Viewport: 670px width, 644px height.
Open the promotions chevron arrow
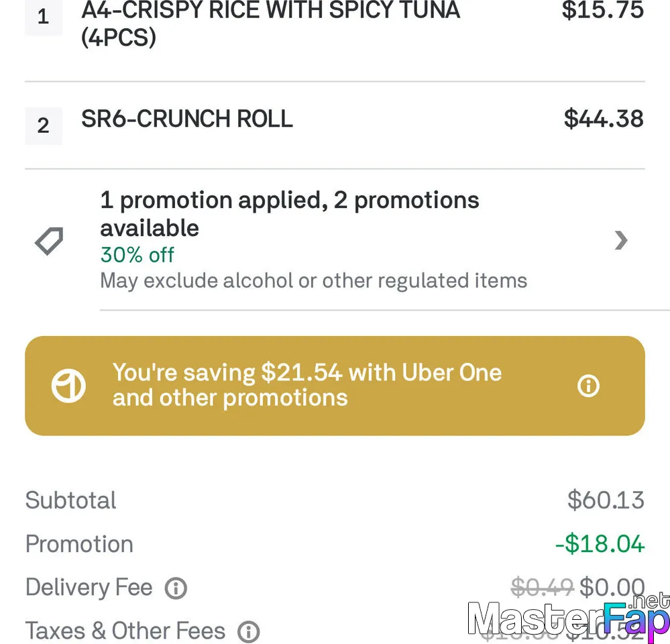tap(621, 240)
